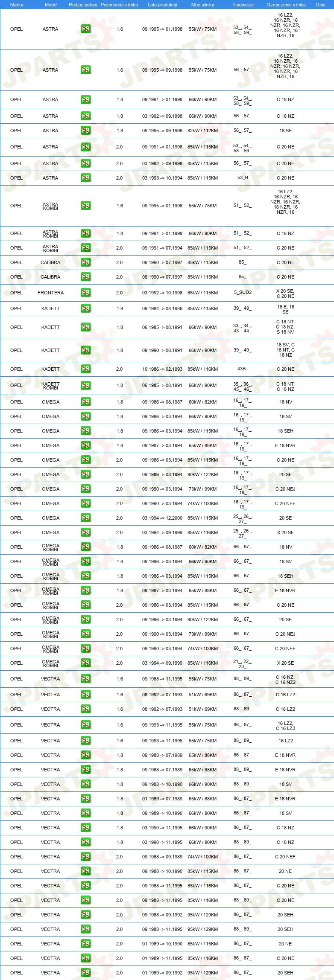Click production years 09.1995 -> 09.1996
Viewport: 334px width, 980px height.
(x=162, y=131)
